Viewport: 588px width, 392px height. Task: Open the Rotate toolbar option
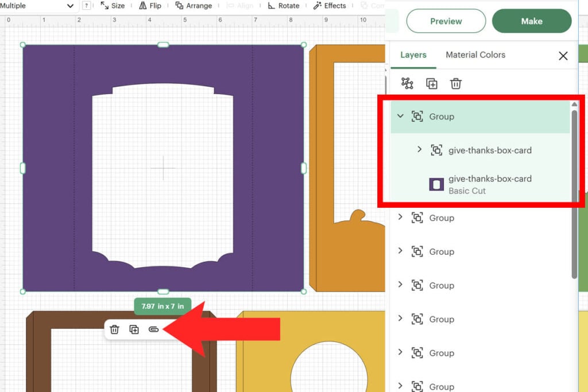tap(284, 6)
